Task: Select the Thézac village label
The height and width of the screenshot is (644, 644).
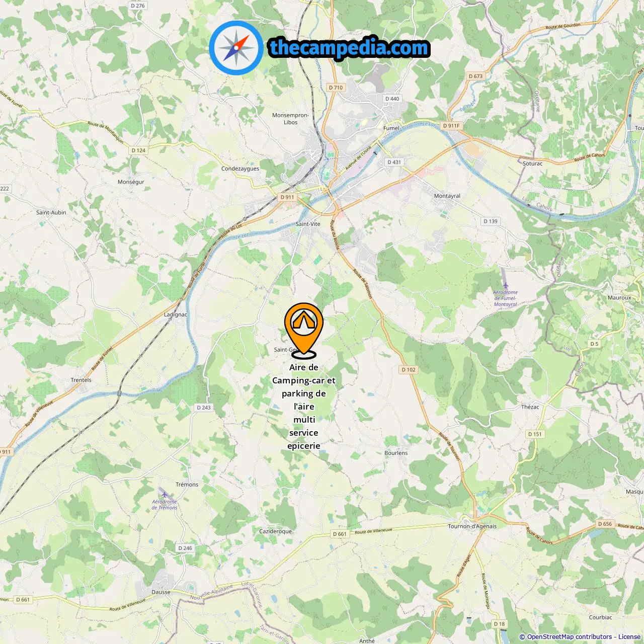Action: (530, 407)
